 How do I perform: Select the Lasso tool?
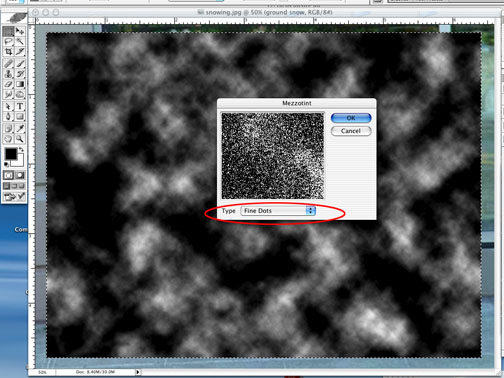8,42
